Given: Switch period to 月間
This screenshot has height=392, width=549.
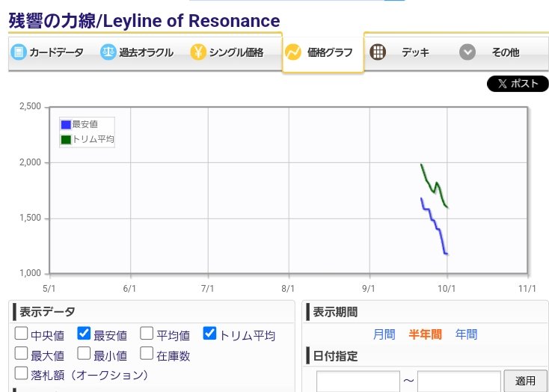Looking at the screenshot, I should coord(384,334).
